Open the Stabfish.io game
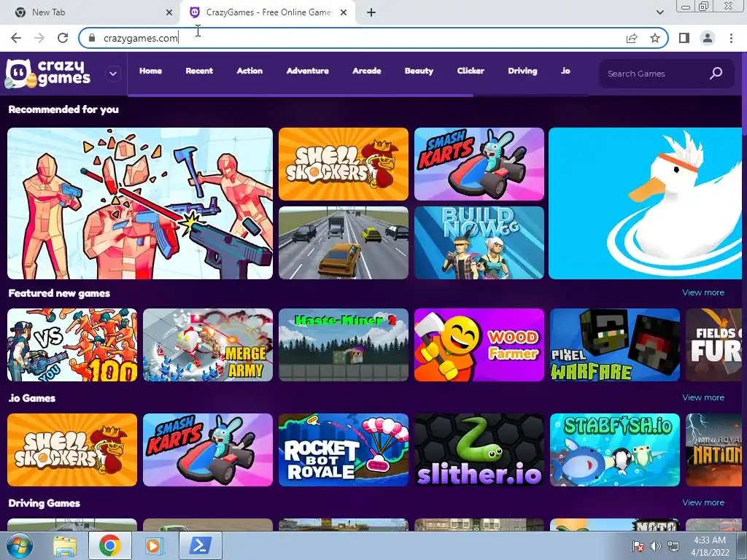 tap(614, 450)
